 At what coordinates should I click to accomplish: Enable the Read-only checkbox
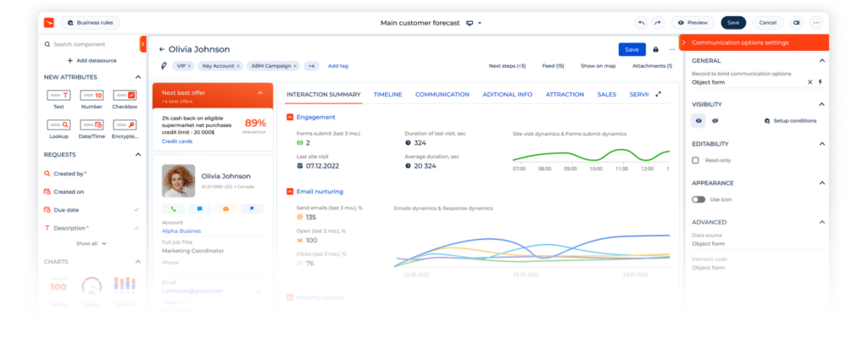(x=696, y=160)
